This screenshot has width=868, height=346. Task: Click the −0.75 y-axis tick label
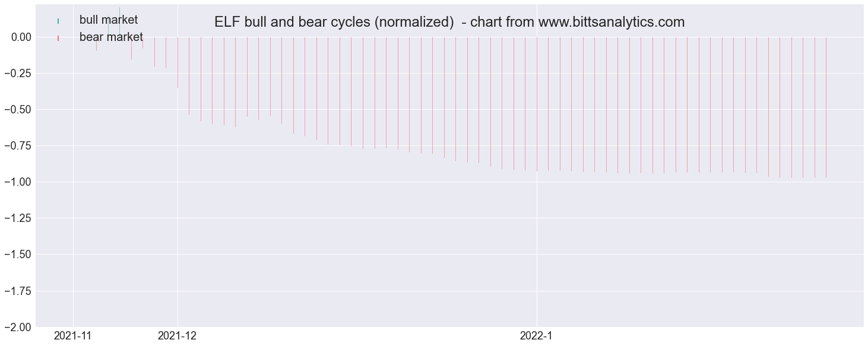(17, 145)
